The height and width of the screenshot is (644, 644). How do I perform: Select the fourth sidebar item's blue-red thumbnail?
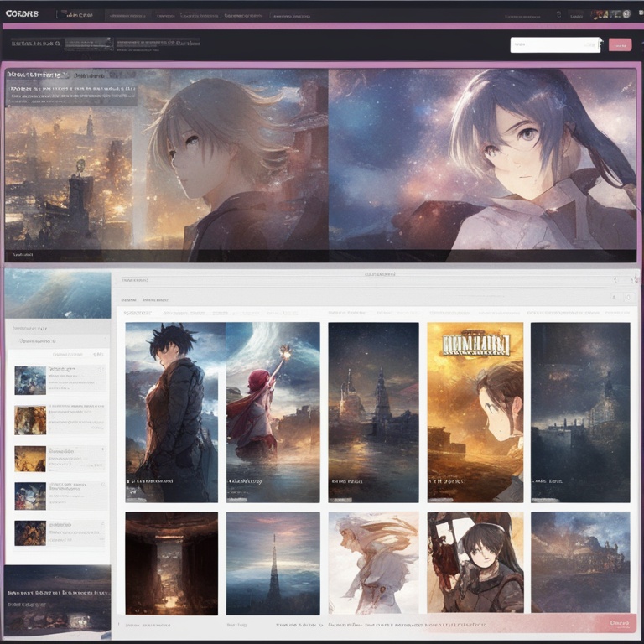[x=30, y=496]
